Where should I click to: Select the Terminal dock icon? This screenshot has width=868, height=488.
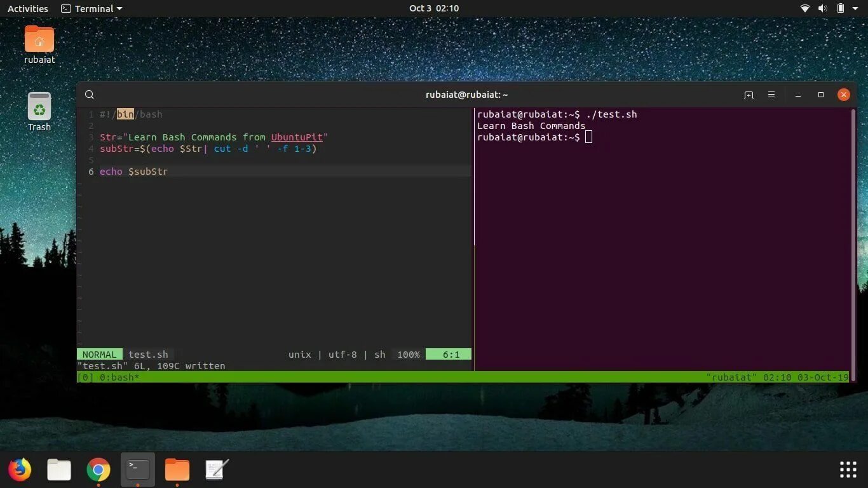[x=138, y=470]
